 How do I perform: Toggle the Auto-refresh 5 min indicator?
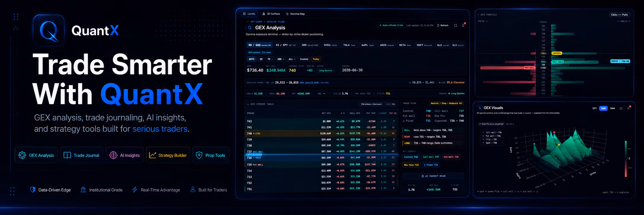click(391, 26)
